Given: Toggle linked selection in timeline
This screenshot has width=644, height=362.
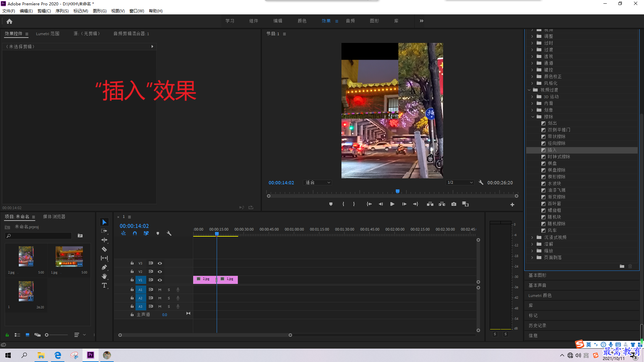Looking at the screenshot, I should pos(146,233).
